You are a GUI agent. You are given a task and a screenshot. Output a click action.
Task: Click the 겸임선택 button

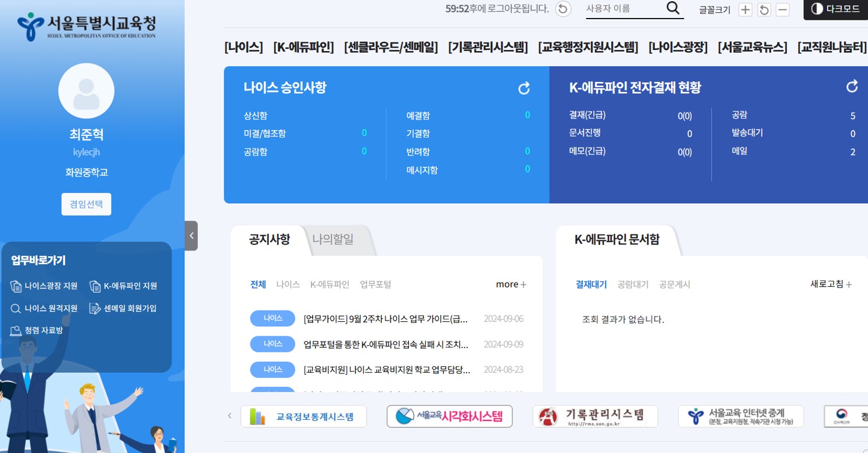[86, 204]
